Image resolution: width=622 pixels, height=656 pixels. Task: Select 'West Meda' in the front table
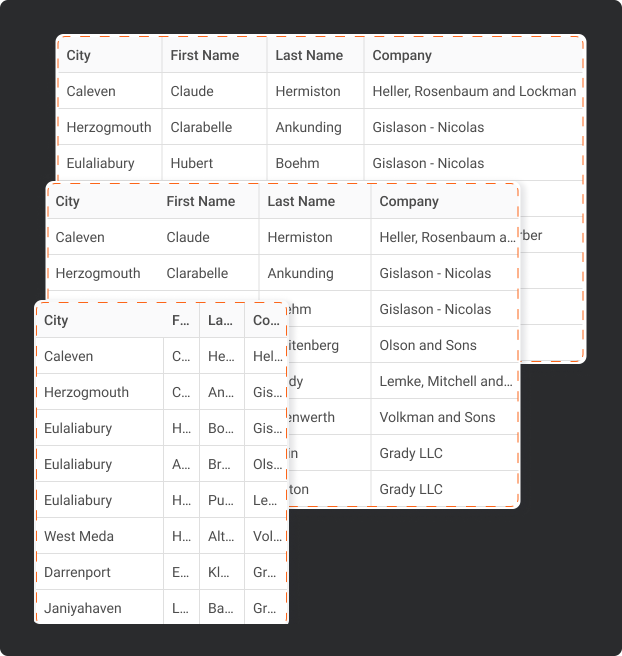point(79,536)
